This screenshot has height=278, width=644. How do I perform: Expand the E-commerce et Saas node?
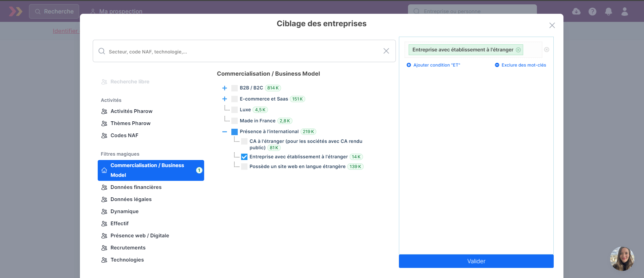[x=225, y=99]
